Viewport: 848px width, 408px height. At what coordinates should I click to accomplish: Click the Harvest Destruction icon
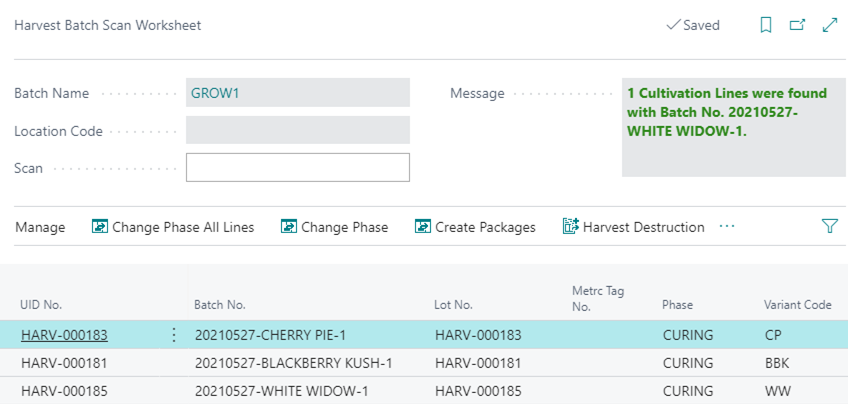click(x=571, y=227)
